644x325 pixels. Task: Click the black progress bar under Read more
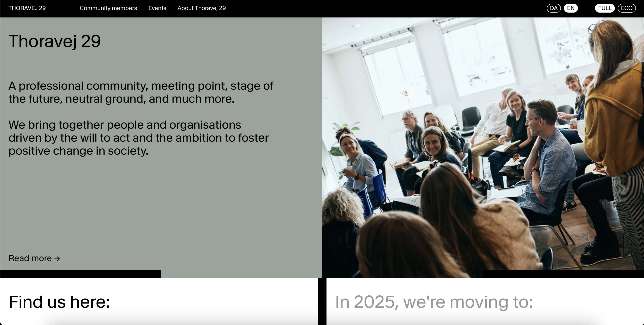[x=81, y=274]
